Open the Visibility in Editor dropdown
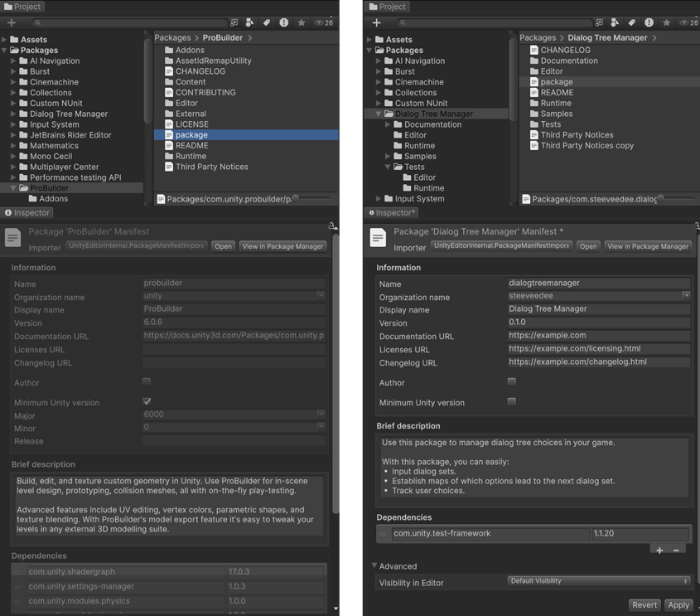 pos(598,580)
